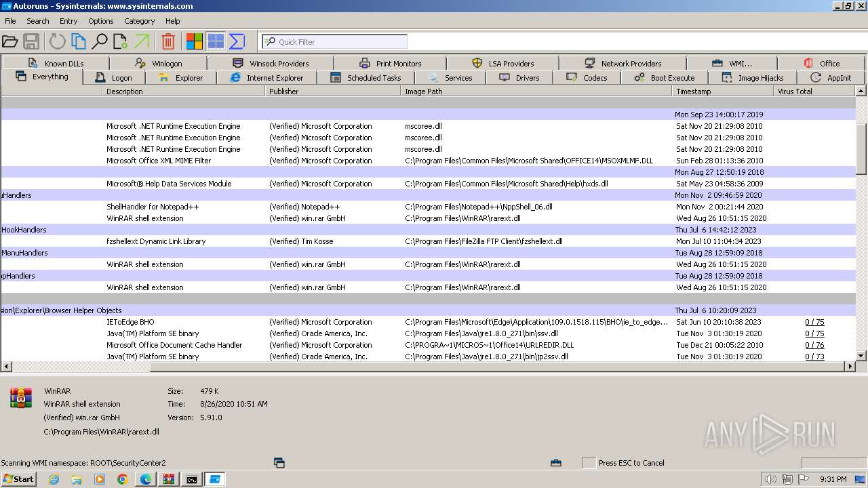
Task: Switch to the Logon tab
Action: 113,77
